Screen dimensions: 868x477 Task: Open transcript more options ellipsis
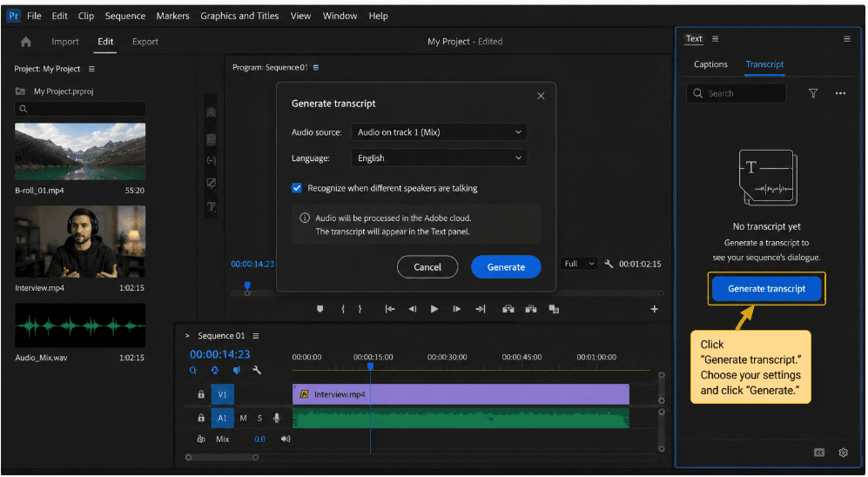point(840,93)
